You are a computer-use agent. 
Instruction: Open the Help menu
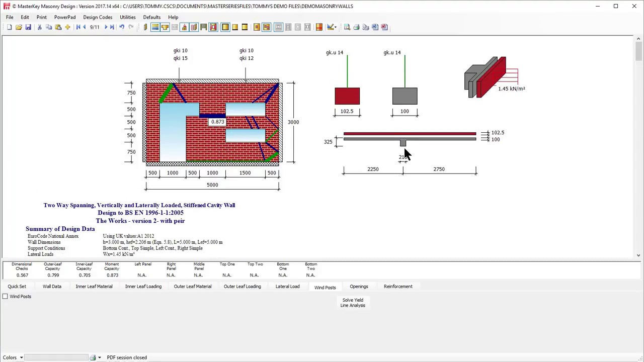pos(173,17)
